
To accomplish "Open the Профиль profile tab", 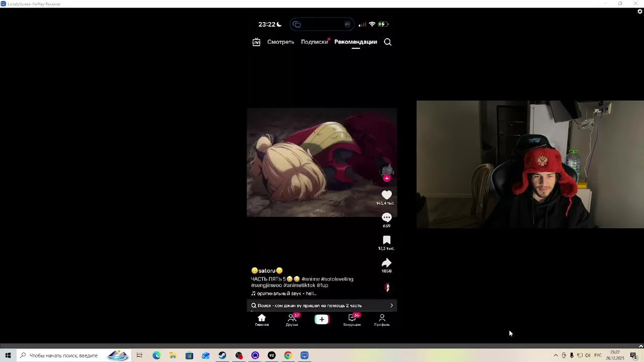I will click(382, 320).
